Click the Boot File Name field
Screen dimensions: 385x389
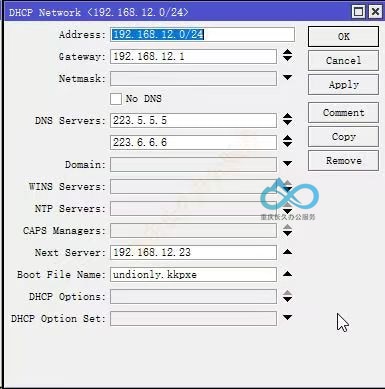(x=193, y=274)
